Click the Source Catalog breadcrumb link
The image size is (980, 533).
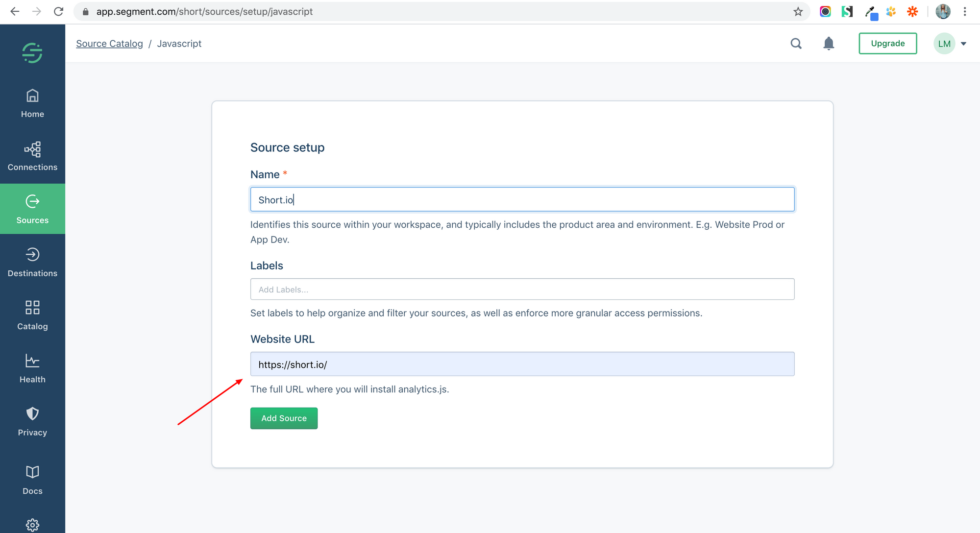[110, 43]
